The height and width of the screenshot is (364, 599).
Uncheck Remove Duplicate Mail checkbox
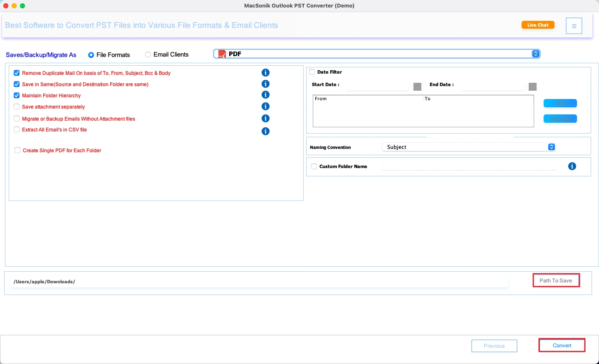click(x=17, y=73)
